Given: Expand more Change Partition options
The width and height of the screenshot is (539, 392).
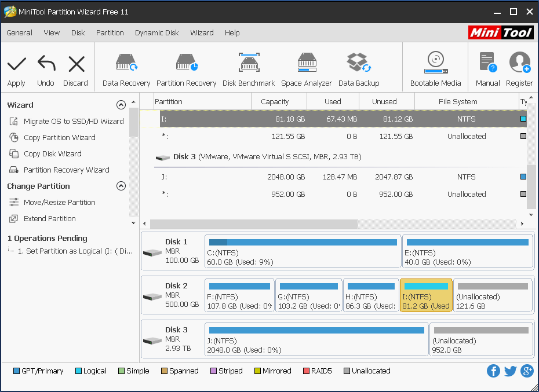Looking at the screenshot, I should (x=133, y=223).
